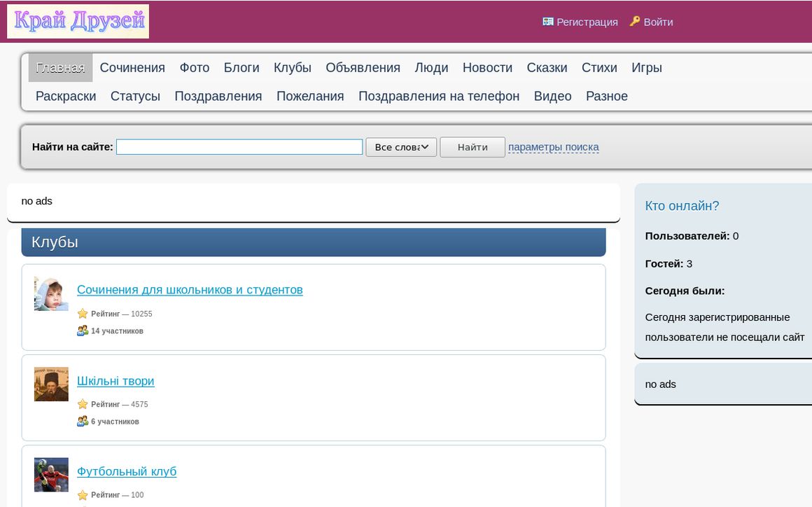
Task: Expand the Все слова search mode dropdown
Action: click(x=401, y=147)
